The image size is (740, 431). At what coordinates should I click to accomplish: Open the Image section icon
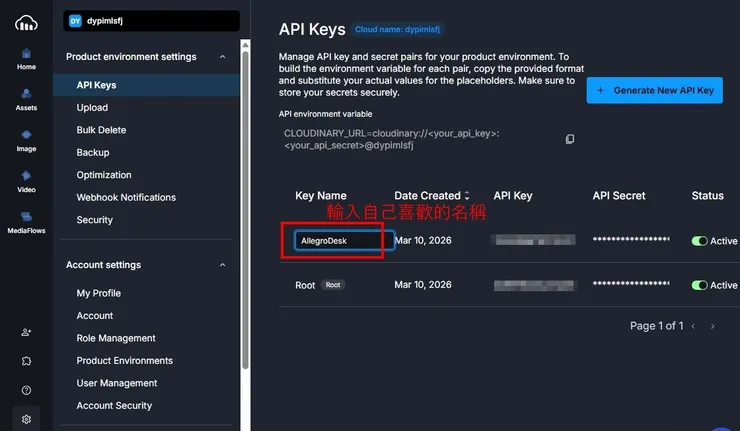[x=26, y=135]
